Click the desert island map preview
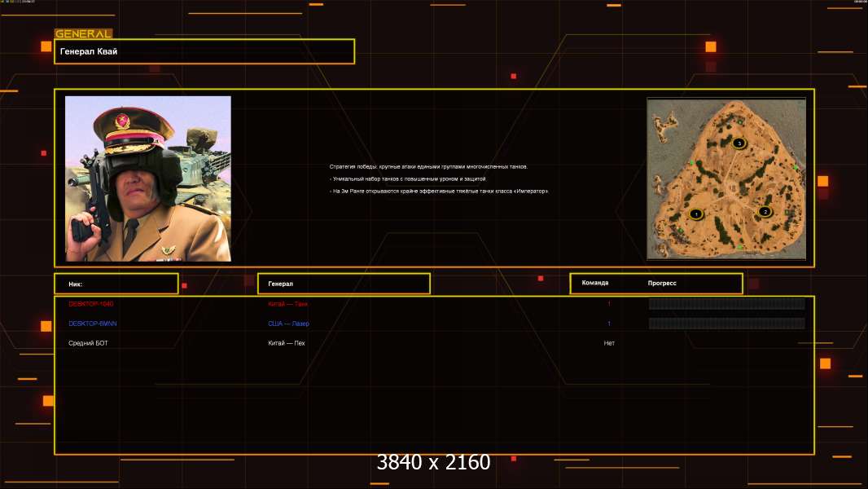 point(726,178)
